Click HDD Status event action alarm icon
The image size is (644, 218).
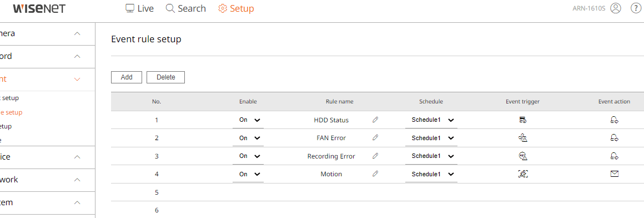(x=614, y=120)
